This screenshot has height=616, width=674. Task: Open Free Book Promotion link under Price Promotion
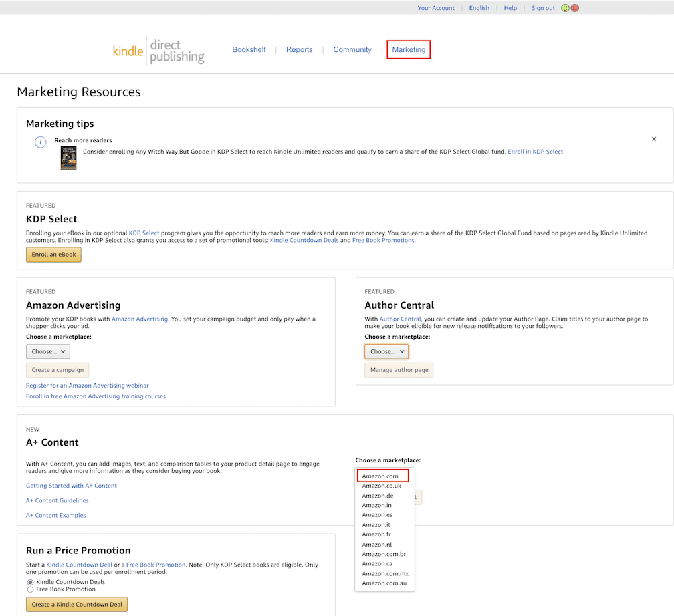point(156,565)
